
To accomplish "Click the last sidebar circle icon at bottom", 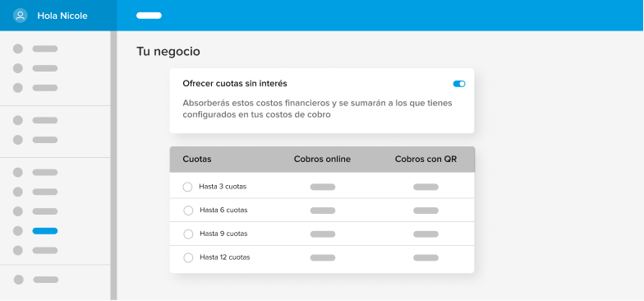I will [x=18, y=280].
